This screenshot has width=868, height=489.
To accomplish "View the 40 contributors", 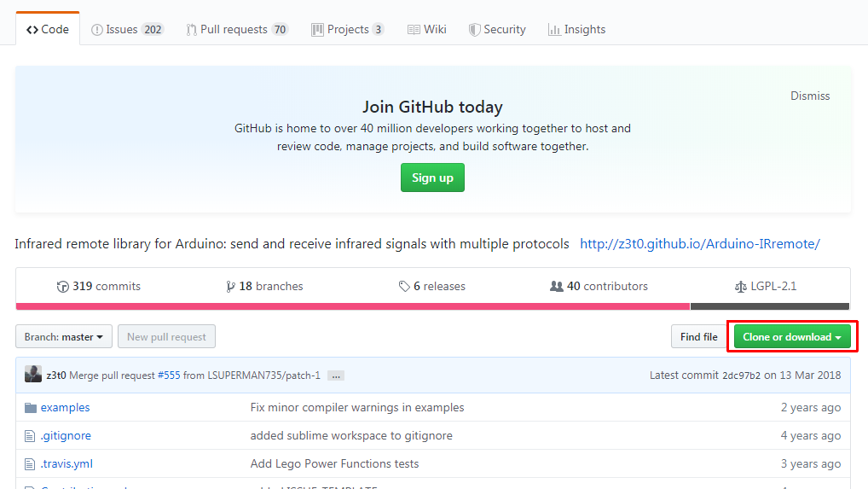I will pyautogui.click(x=599, y=286).
